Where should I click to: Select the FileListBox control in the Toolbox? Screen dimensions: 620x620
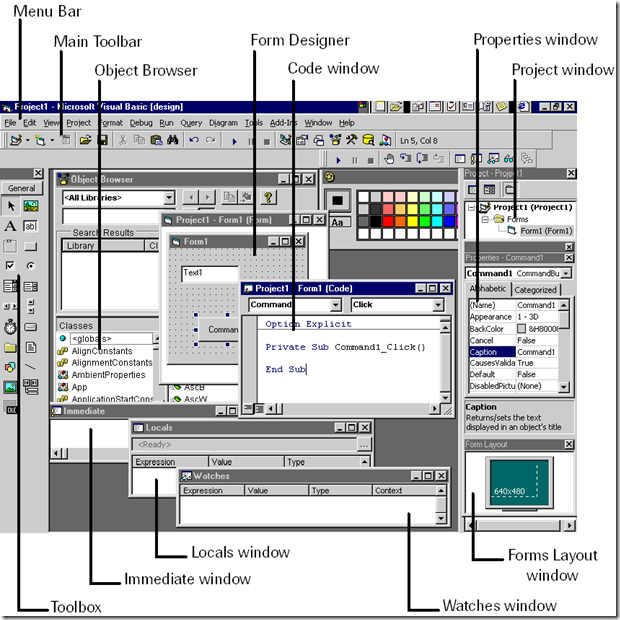pos(31,347)
